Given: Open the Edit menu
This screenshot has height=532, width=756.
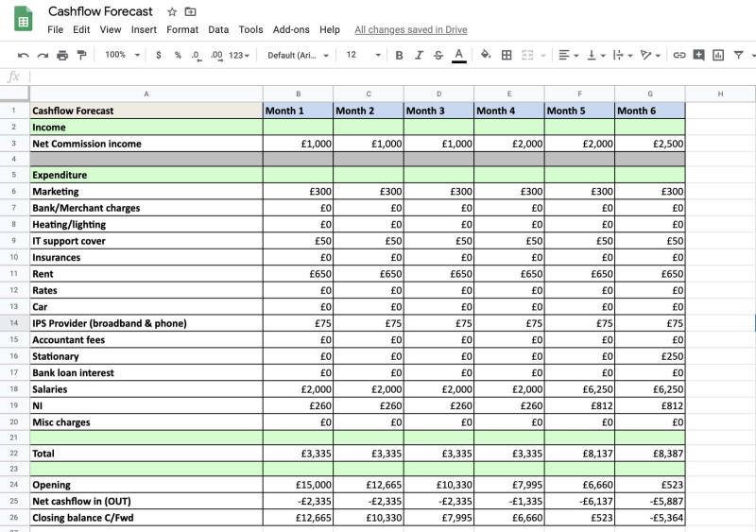Looking at the screenshot, I should point(81,30).
